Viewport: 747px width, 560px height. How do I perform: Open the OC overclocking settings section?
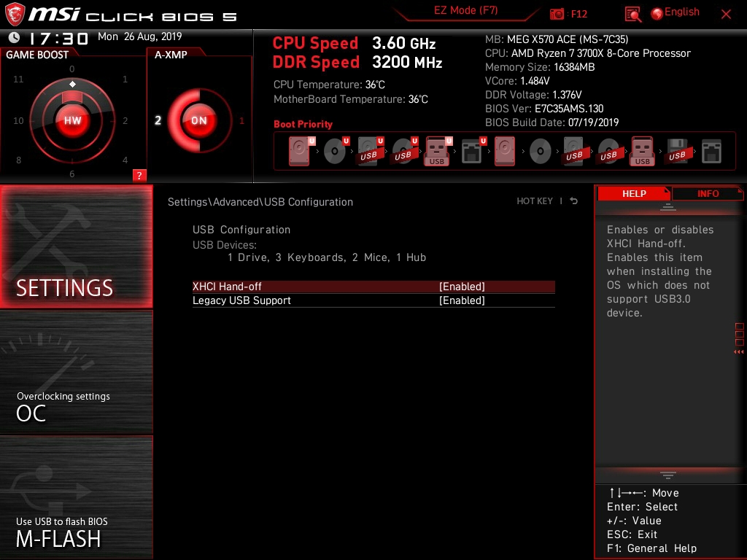[x=76, y=373]
